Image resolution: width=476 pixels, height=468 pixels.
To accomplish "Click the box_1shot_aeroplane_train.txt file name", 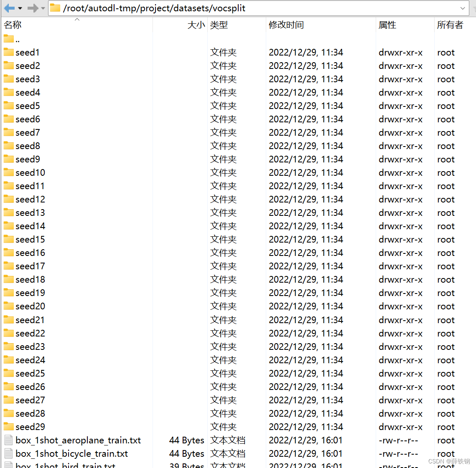I will click(x=78, y=440).
